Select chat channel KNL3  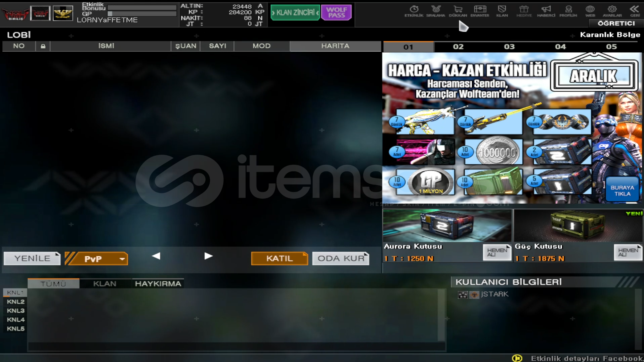click(15, 311)
